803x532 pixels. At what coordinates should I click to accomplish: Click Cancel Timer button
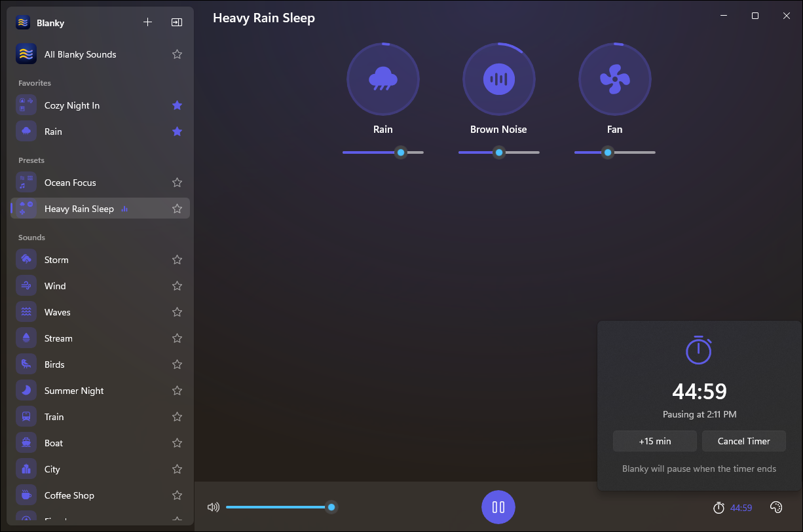point(744,441)
